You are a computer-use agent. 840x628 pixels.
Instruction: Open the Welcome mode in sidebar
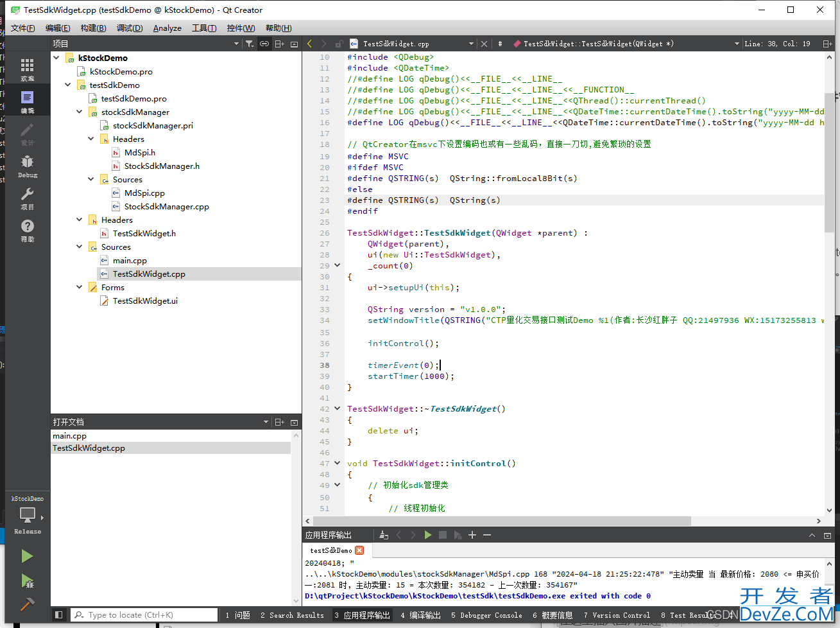point(27,69)
